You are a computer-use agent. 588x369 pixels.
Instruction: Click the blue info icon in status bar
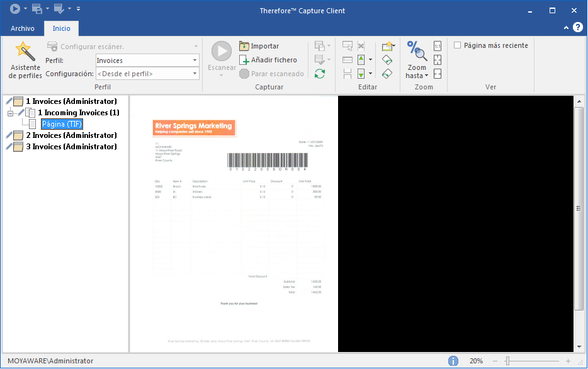453,361
